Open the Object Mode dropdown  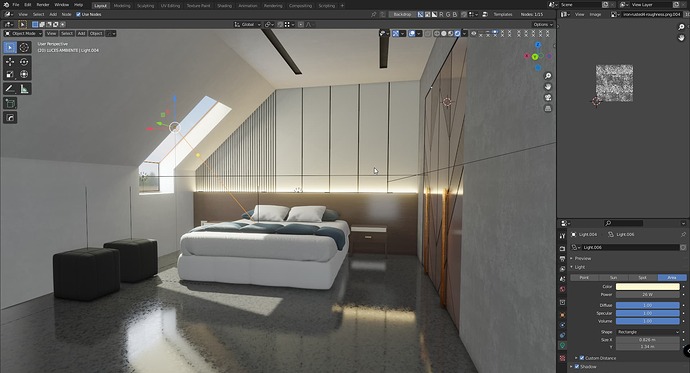point(23,33)
